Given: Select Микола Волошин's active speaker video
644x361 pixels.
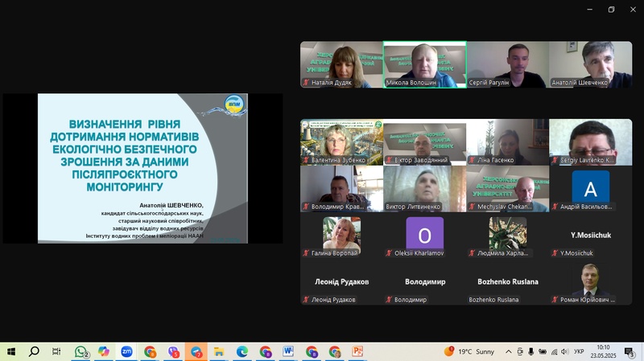Looking at the screenshot, I should [x=424, y=64].
